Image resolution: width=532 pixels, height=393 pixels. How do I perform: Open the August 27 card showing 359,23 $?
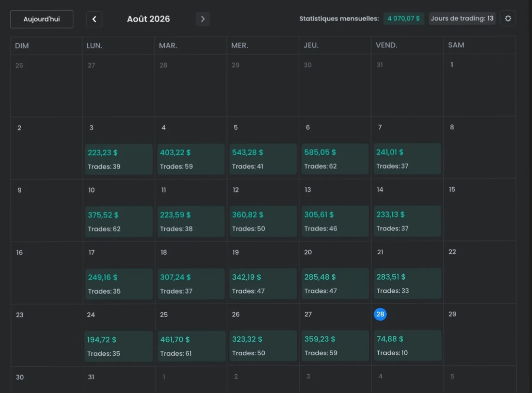pyautogui.click(x=335, y=346)
